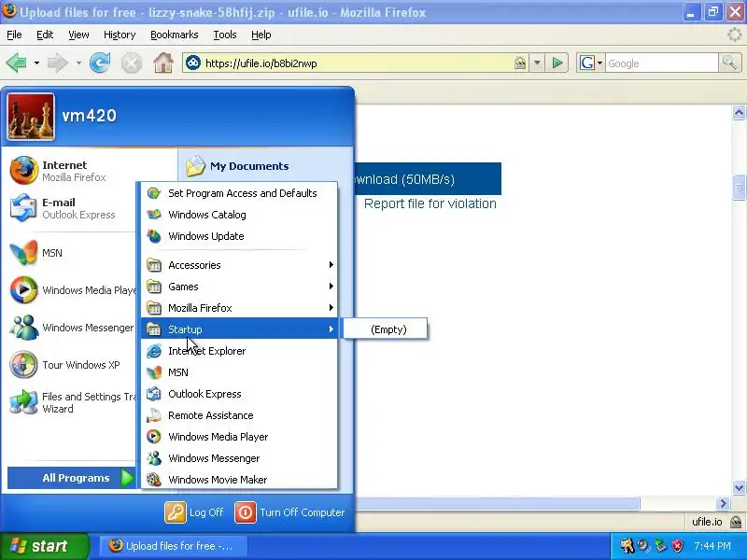Open the Forward button history dropdown

pos(78,63)
